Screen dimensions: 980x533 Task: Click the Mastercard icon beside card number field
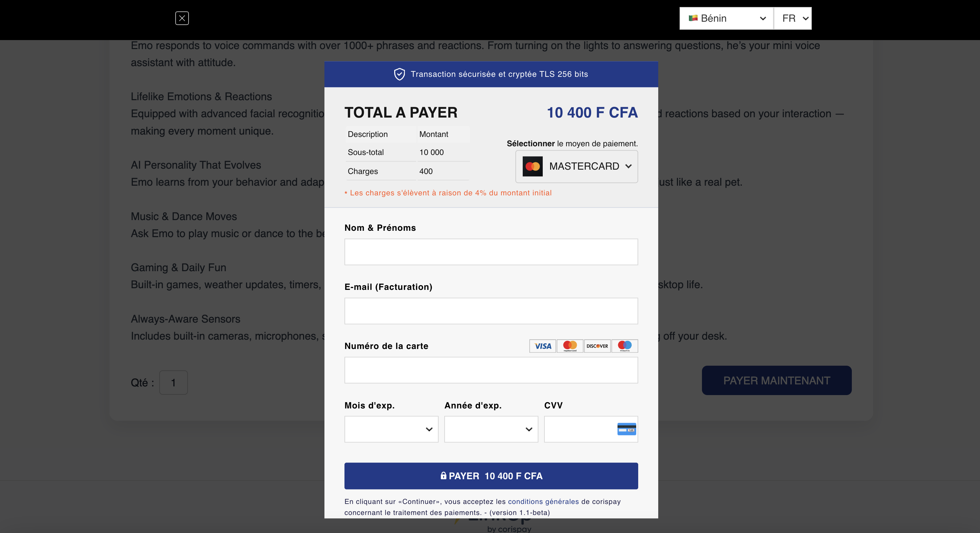pyautogui.click(x=570, y=346)
